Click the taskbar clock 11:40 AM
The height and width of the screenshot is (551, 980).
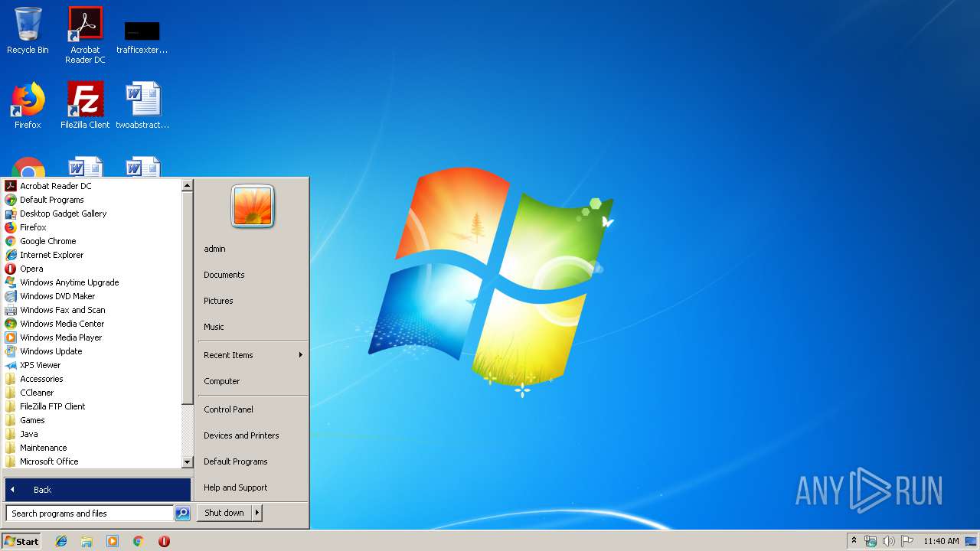(x=941, y=541)
